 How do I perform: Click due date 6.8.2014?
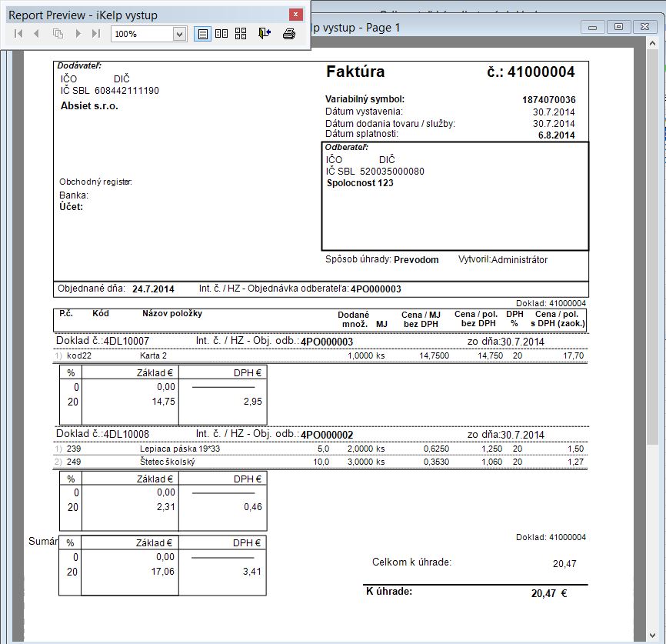[557, 135]
